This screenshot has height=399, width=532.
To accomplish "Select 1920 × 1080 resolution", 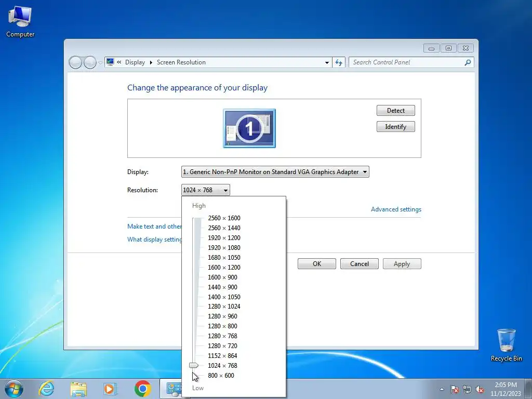I will click(224, 247).
